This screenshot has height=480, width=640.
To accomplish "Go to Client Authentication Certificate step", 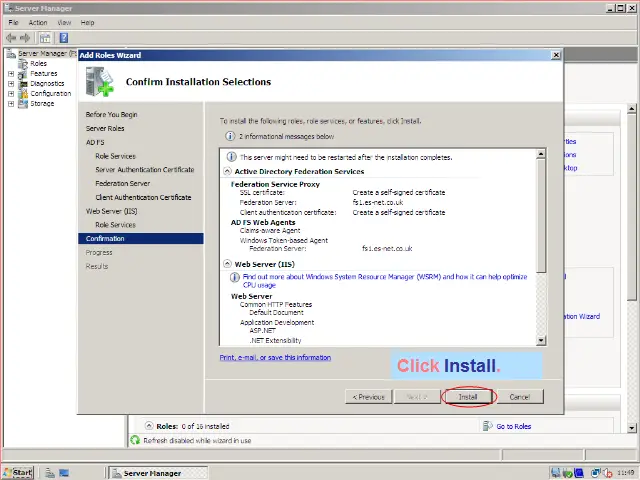I will (143, 198).
